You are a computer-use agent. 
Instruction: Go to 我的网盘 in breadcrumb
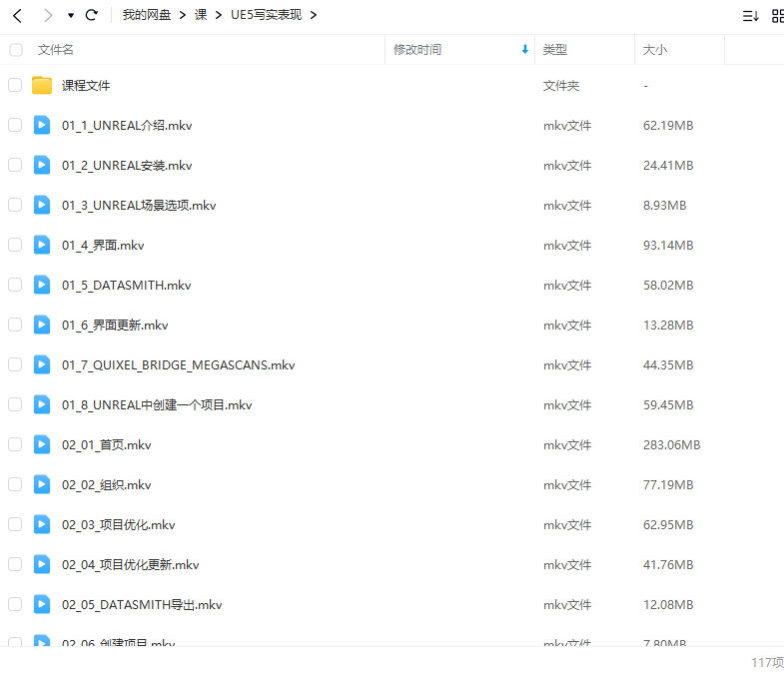tap(146, 15)
